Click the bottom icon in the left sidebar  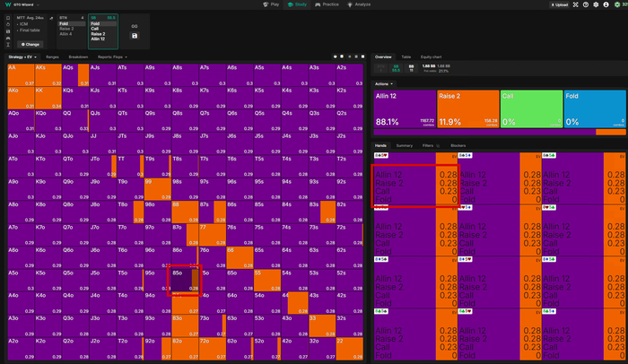point(8,45)
